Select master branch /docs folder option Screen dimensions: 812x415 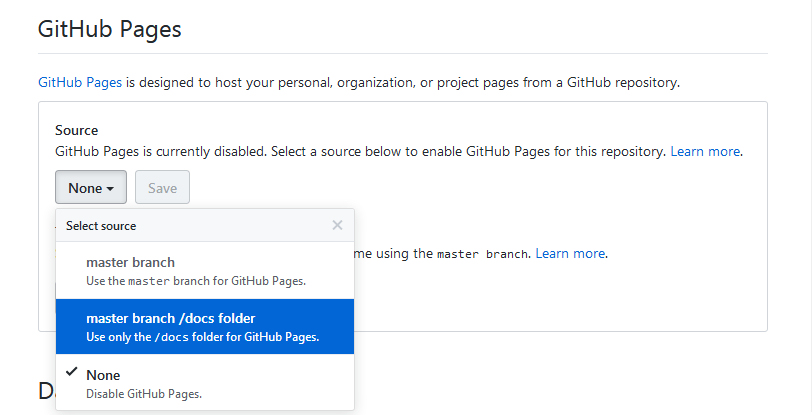point(205,327)
